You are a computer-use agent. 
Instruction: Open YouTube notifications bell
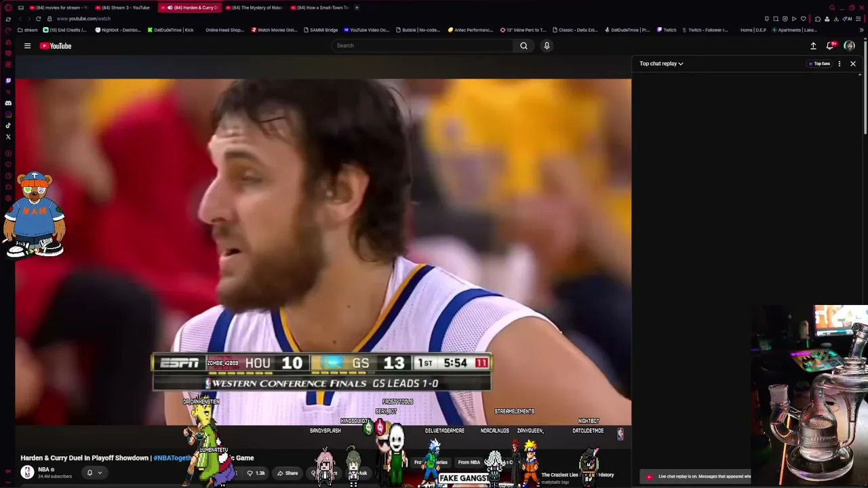(830, 46)
